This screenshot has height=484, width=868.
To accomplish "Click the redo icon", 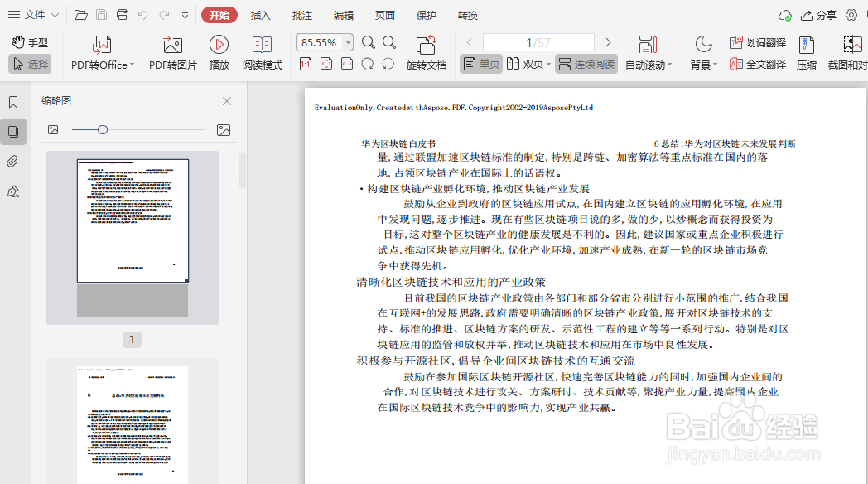I will (x=164, y=15).
